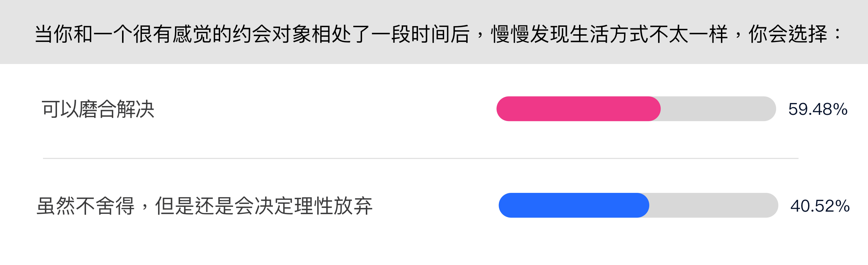The height and width of the screenshot is (265, 868).
Task: Click the rounded right end of pink fill
Action: (654, 109)
